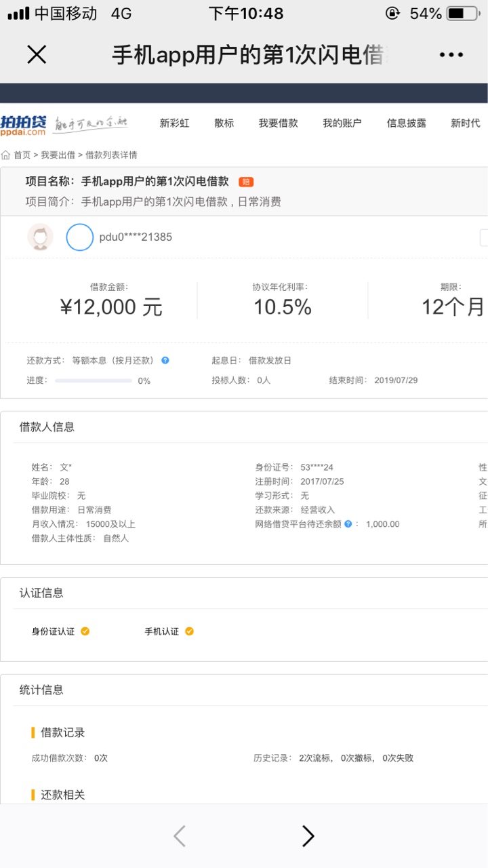Open 信息披露 navigation item

406,123
